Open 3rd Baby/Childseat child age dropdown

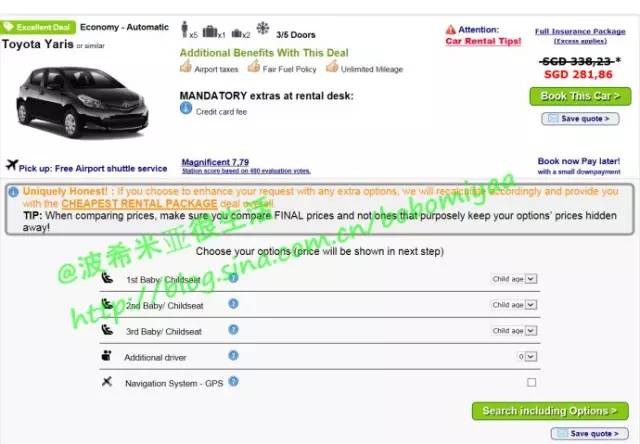click(x=515, y=331)
